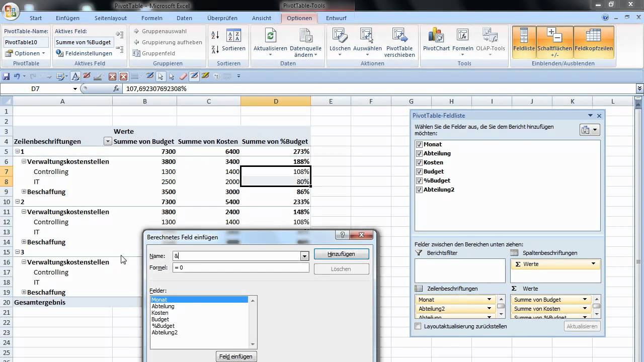Expand Beschaffung in row 9

[x=24, y=192]
